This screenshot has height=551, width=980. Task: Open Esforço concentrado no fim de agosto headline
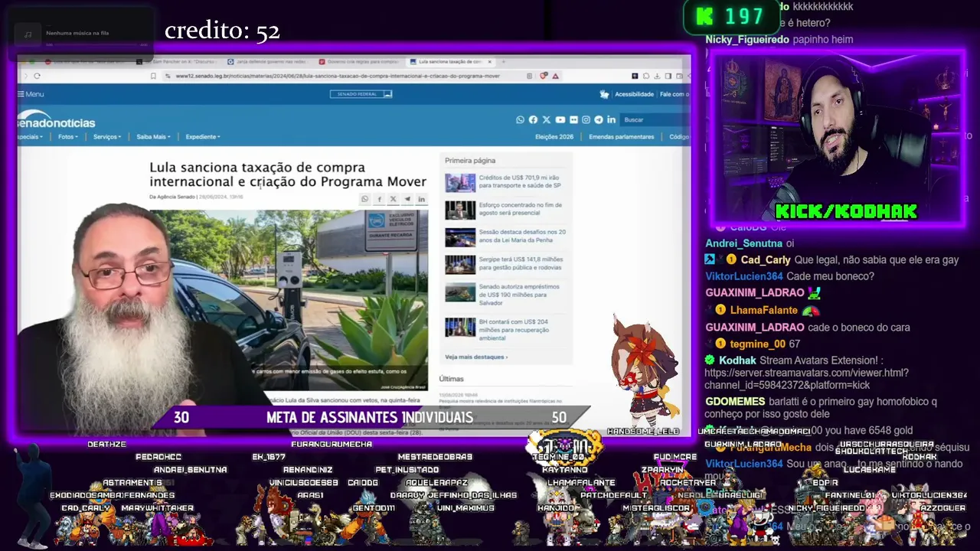pyautogui.click(x=521, y=209)
